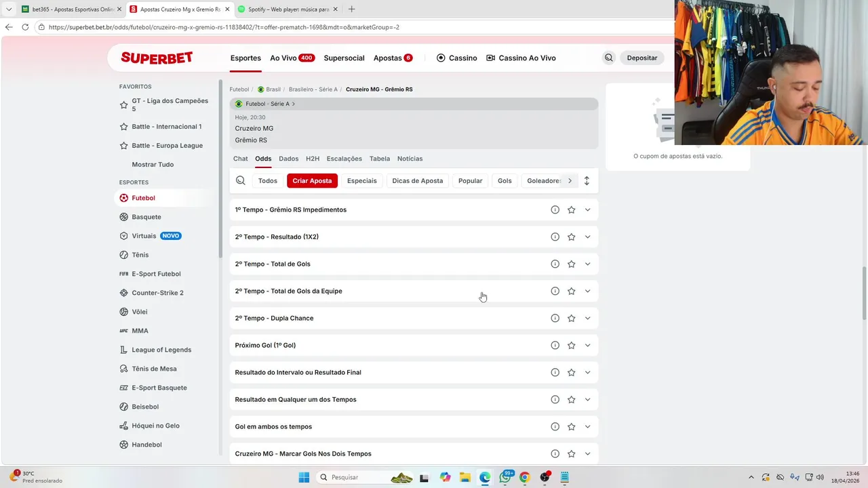Select the Todos filter

[x=268, y=180]
